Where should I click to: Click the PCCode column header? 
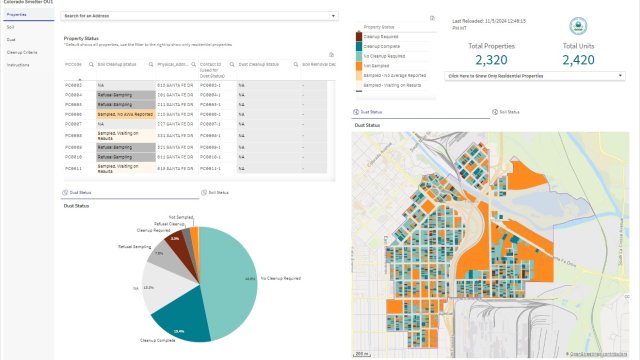(73, 64)
